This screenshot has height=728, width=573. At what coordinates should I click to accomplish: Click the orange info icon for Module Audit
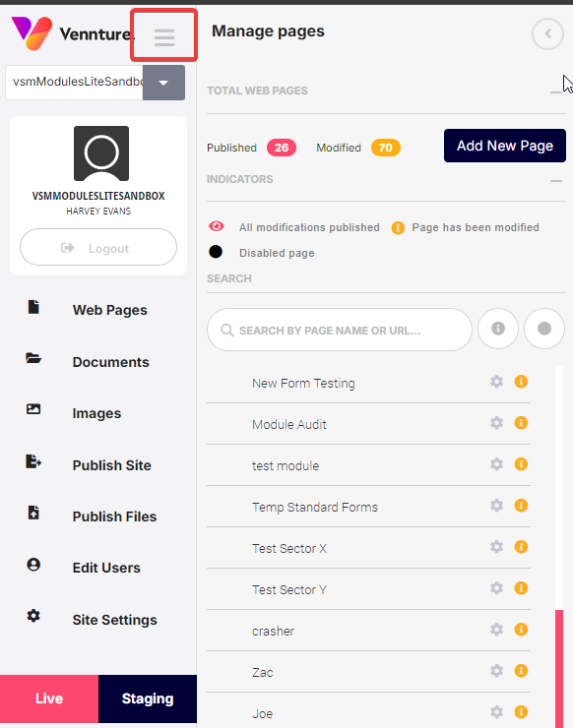(x=521, y=423)
